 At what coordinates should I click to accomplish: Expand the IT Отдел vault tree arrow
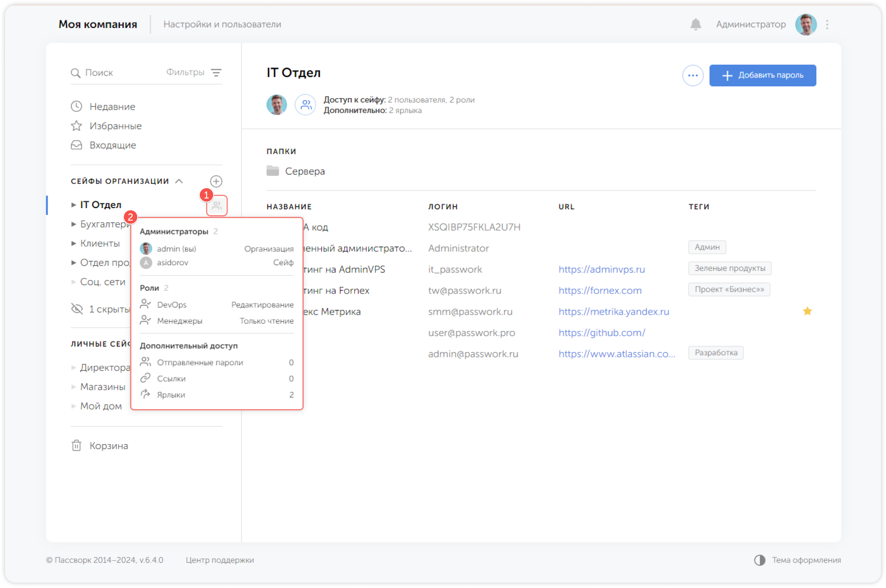tap(73, 205)
